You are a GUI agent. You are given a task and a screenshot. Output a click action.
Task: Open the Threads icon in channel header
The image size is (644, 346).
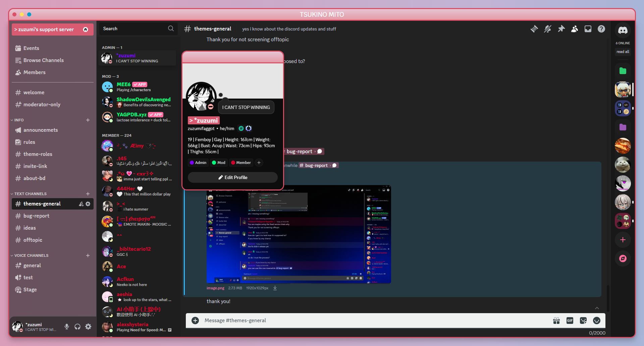534,29
